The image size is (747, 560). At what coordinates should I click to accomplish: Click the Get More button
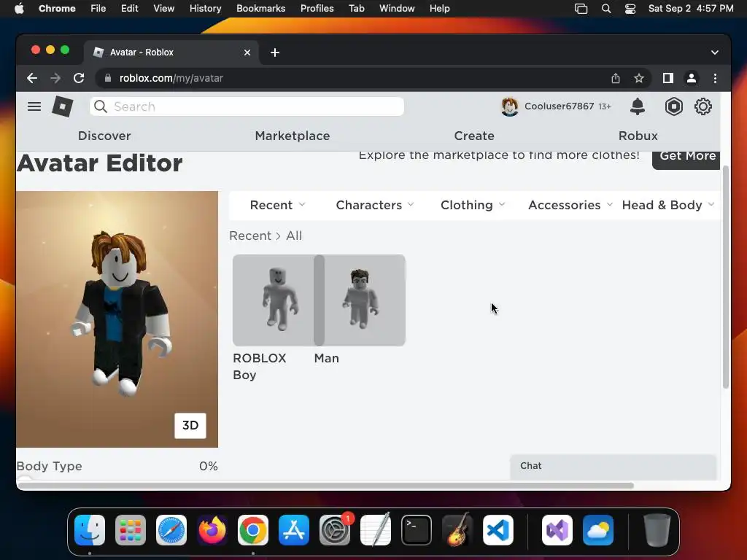(686, 160)
